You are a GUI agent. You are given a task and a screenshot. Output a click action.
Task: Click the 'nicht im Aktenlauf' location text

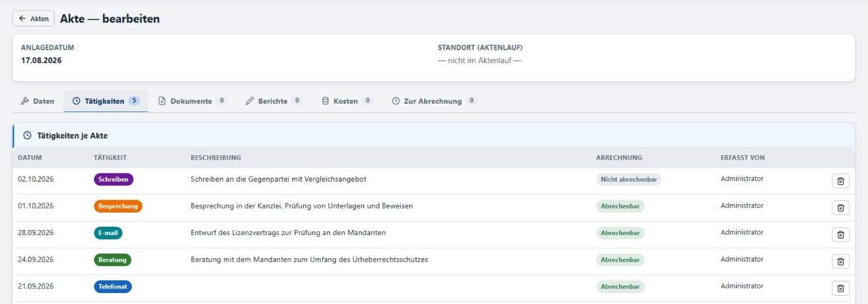pyautogui.click(x=479, y=61)
